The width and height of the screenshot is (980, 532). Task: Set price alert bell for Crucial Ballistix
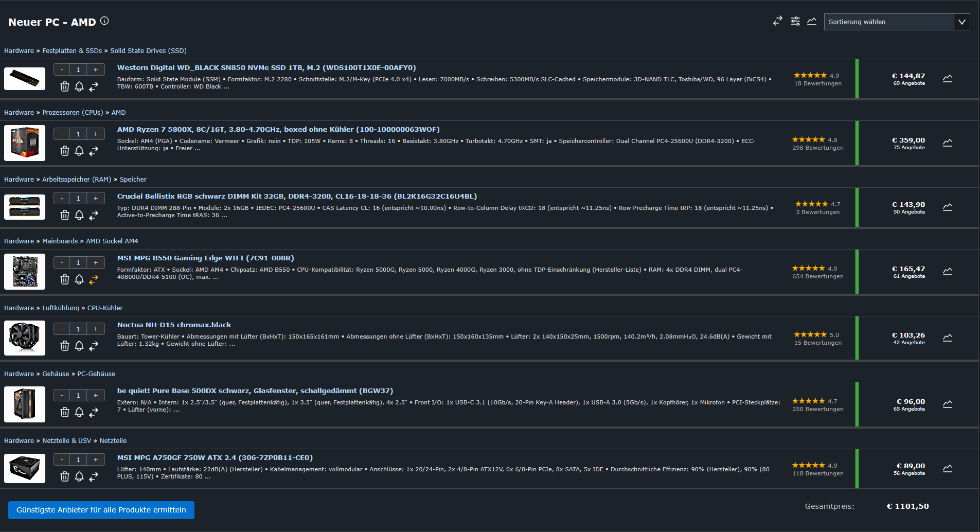click(79, 215)
